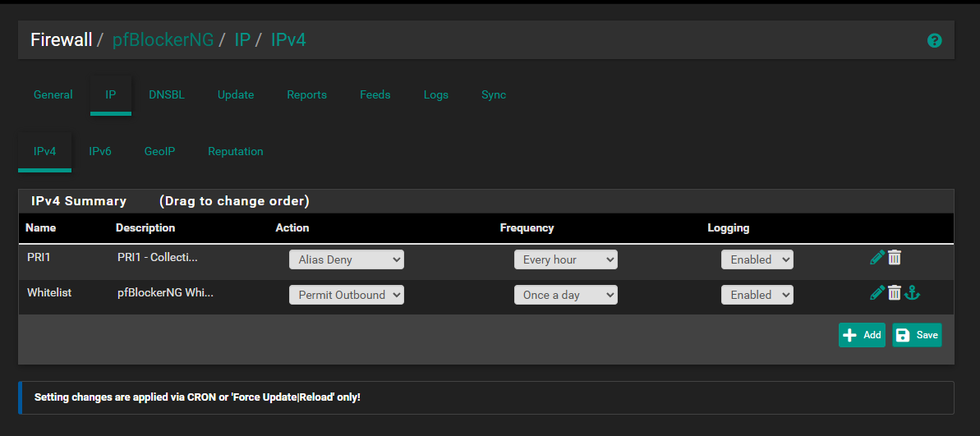Click the Action column header
Viewport: 980px width, 436px height.
point(292,228)
